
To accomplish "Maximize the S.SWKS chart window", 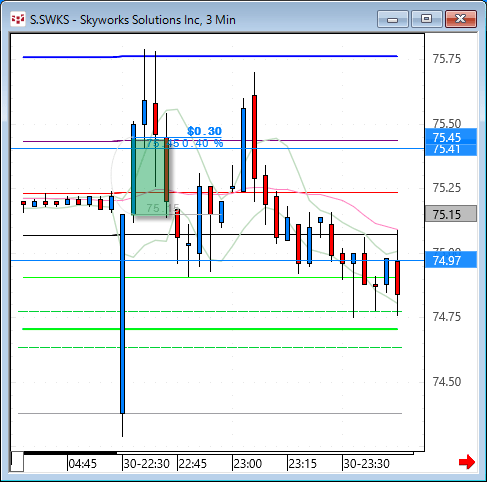I will point(426,19).
